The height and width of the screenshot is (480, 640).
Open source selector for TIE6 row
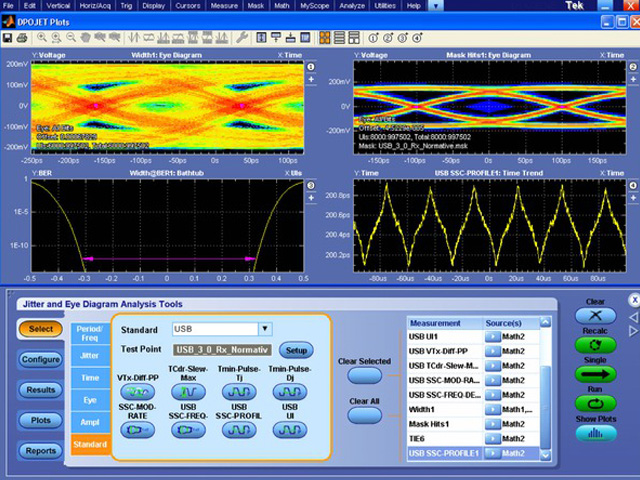point(493,439)
